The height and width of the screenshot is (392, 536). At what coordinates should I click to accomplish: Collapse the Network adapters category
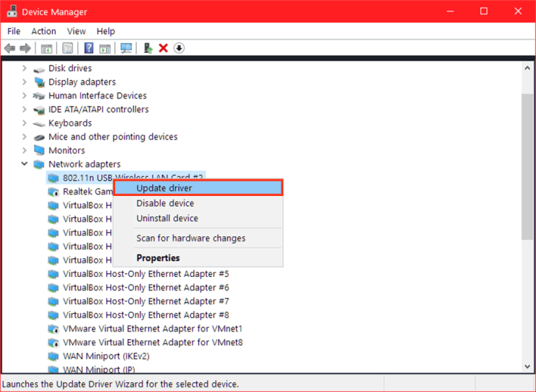[24, 165]
